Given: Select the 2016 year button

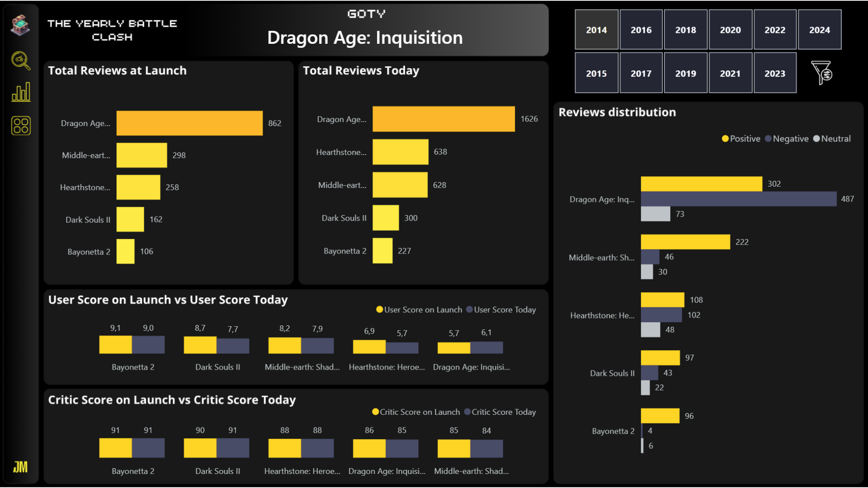Looking at the screenshot, I should (x=641, y=30).
